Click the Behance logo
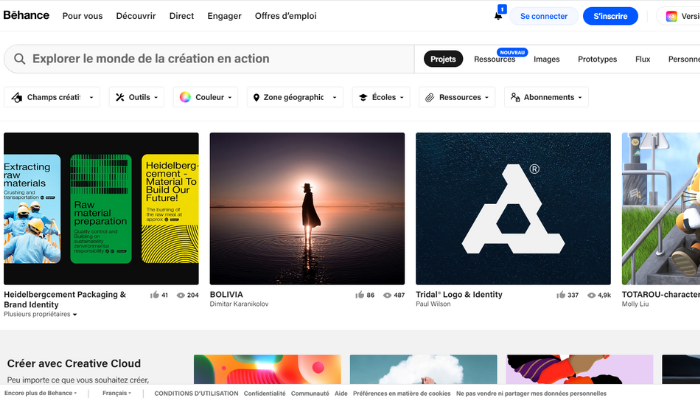Viewport: 700px width, 400px height. pyautogui.click(x=26, y=15)
